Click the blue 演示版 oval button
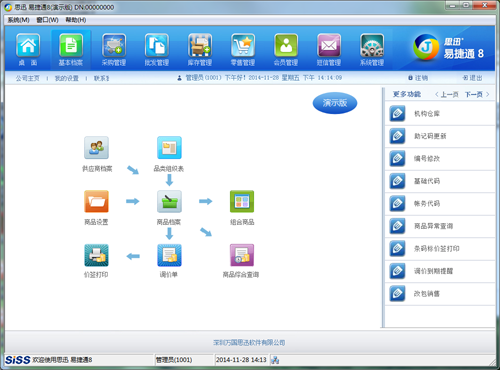Viewport: 500px width, 370px height. pyautogui.click(x=335, y=103)
